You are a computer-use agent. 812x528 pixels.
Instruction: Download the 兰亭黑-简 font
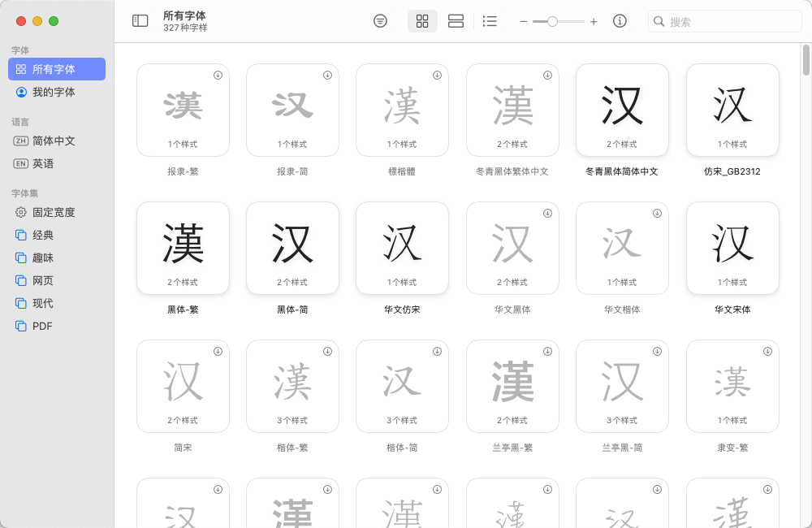pyautogui.click(x=657, y=351)
